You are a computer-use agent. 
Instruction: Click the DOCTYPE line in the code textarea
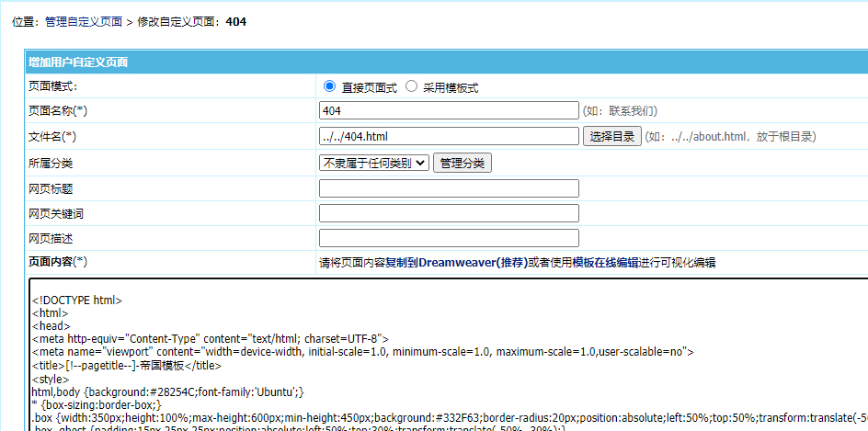pos(77,300)
